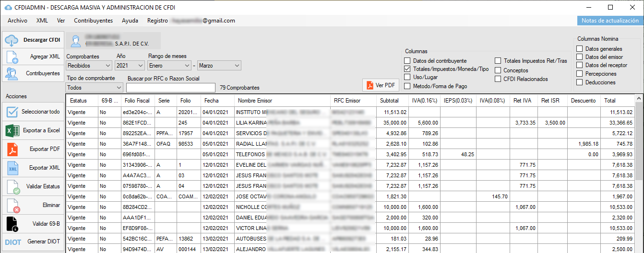This screenshot has width=644, height=253.
Task: Open Notas de actualización
Action: click(609, 21)
